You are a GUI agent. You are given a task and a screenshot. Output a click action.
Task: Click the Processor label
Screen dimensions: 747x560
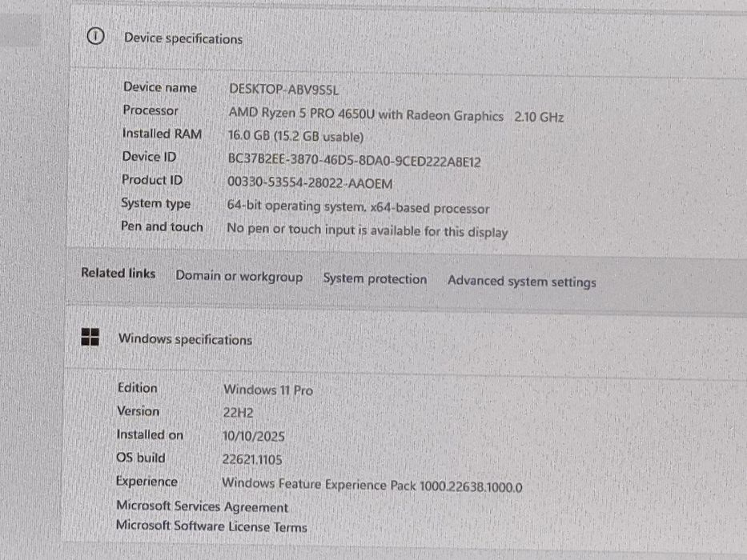pyautogui.click(x=151, y=110)
